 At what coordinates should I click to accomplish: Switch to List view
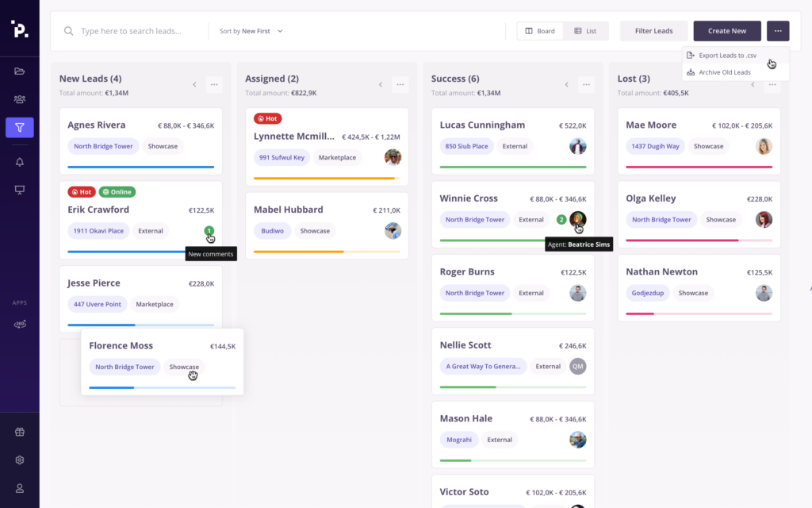(585, 31)
